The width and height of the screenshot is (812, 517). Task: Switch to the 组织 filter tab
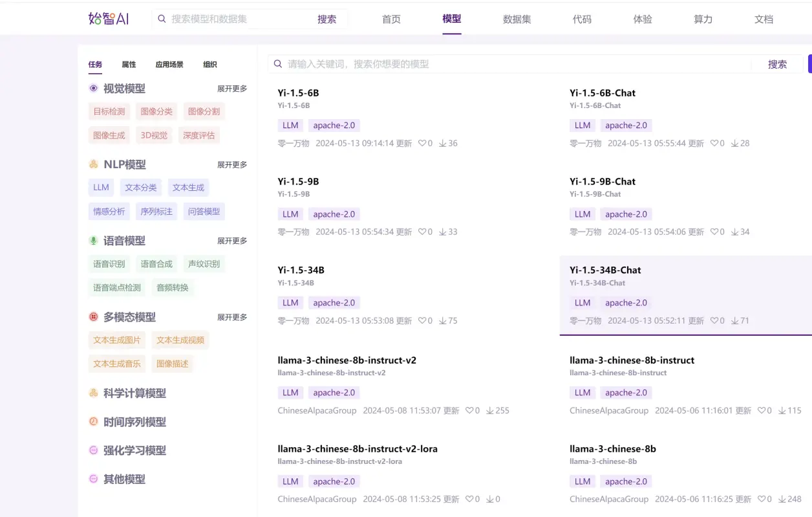tap(210, 64)
